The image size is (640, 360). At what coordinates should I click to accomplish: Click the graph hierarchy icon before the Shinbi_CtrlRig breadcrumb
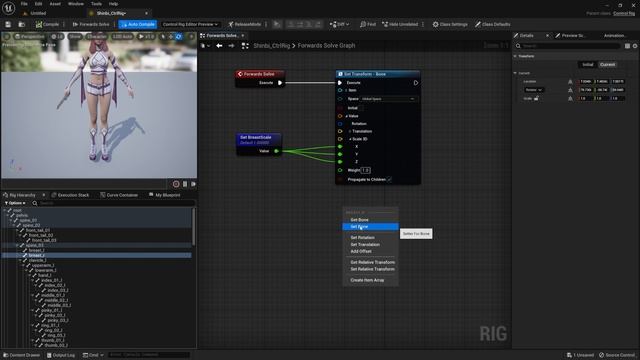pyautogui.click(x=245, y=46)
